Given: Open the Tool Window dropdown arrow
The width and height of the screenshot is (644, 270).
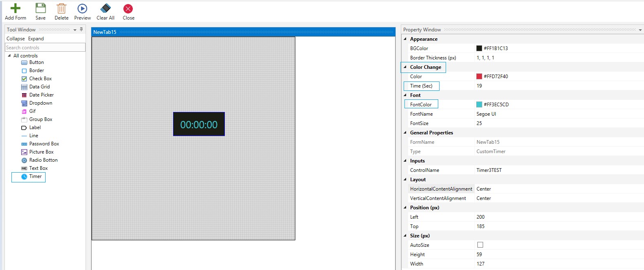Looking at the screenshot, I should pos(75,30).
